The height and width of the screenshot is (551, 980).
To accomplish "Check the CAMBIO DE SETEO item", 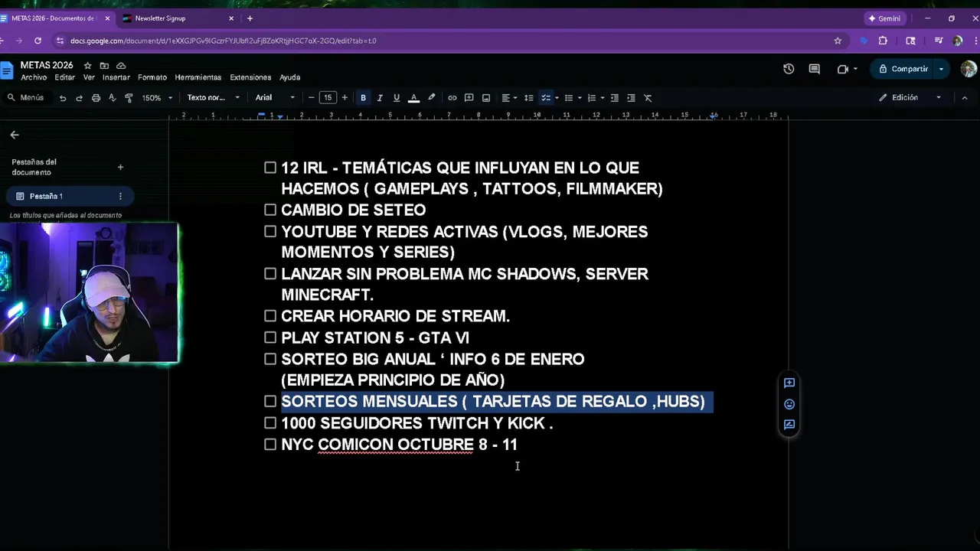I will tap(270, 210).
